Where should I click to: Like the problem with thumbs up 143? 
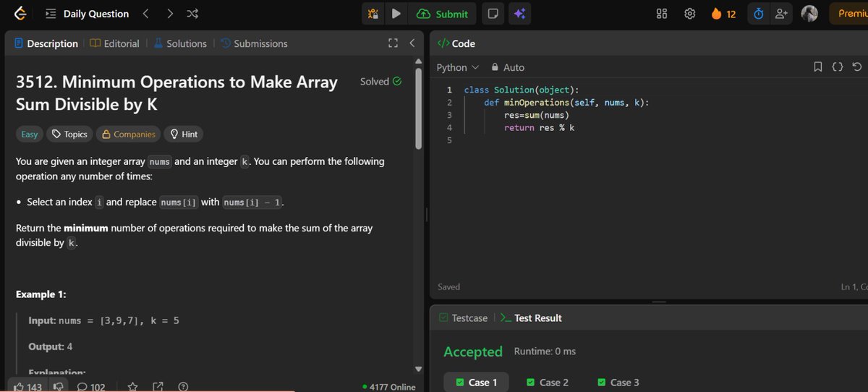click(28, 387)
